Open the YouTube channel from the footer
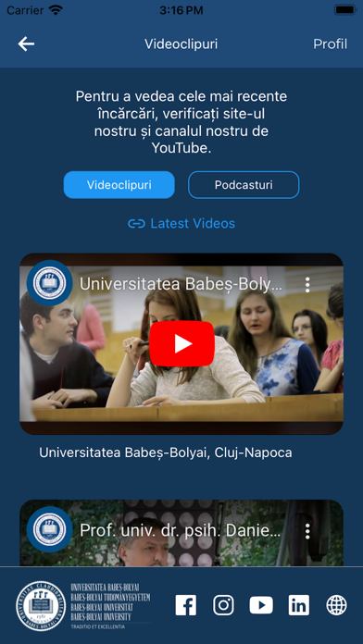Screen dimensions: 363x644 point(261,605)
